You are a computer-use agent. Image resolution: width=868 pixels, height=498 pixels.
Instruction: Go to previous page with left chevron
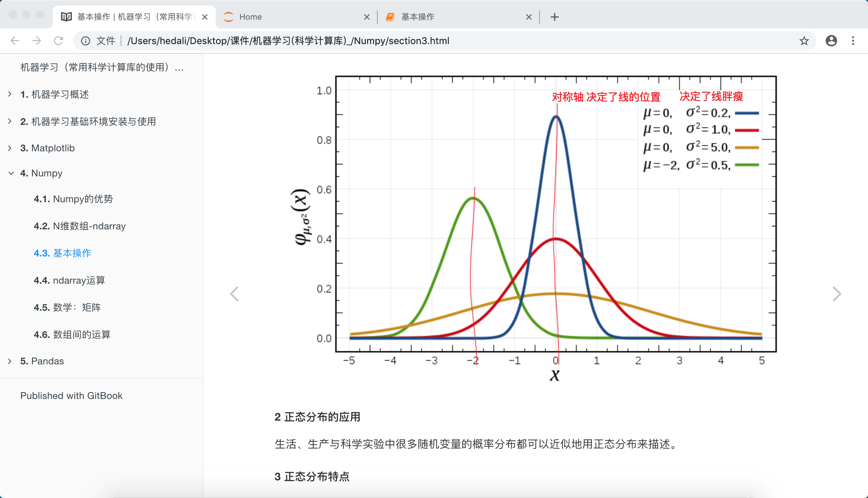click(234, 294)
